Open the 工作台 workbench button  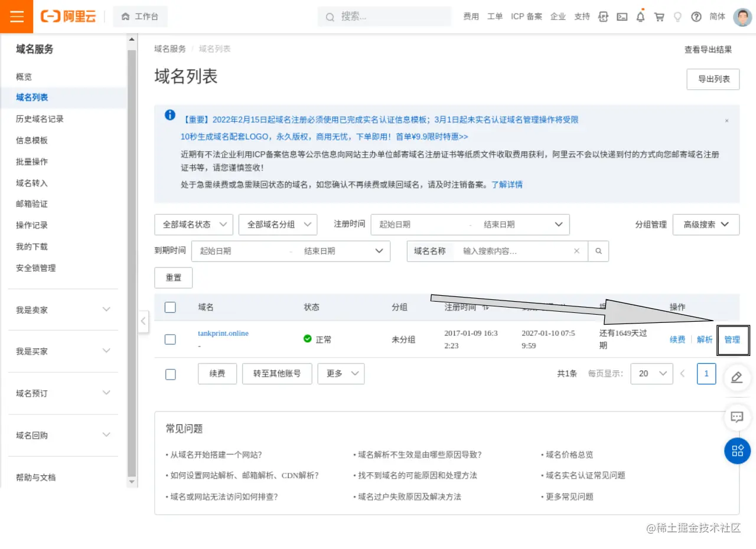pos(140,17)
